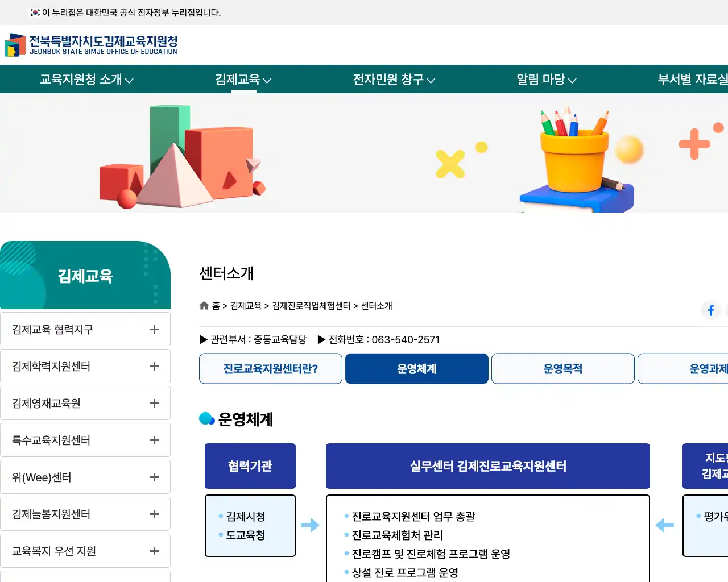Open the 김제교육 navigation menu

click(x=243, y=80)
